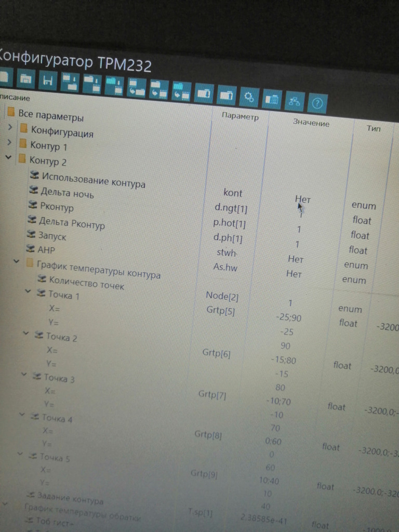Viewport: 399px width, 532px height.
Task: Click the Конфигурация folder icon
Action: (23, 128)
